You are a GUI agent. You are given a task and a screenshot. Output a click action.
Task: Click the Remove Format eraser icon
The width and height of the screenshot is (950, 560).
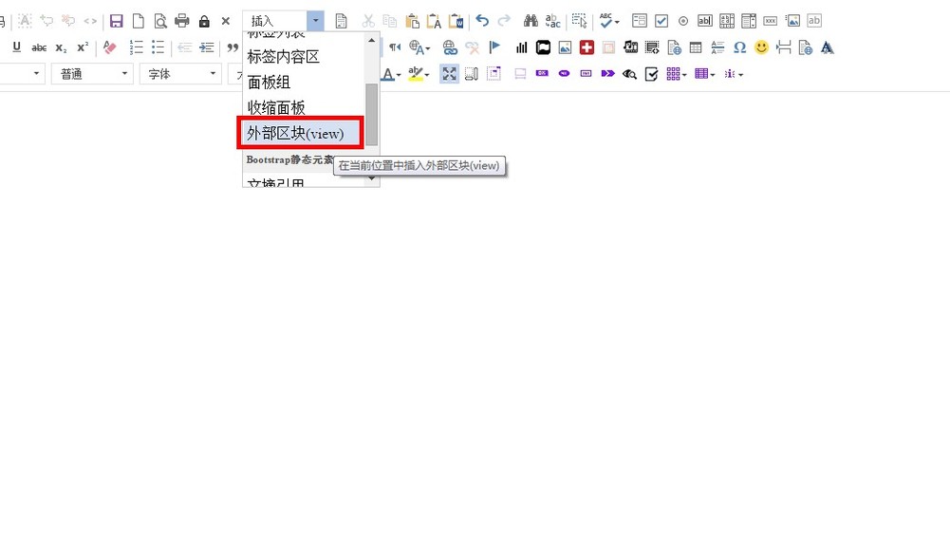[110, 47]
